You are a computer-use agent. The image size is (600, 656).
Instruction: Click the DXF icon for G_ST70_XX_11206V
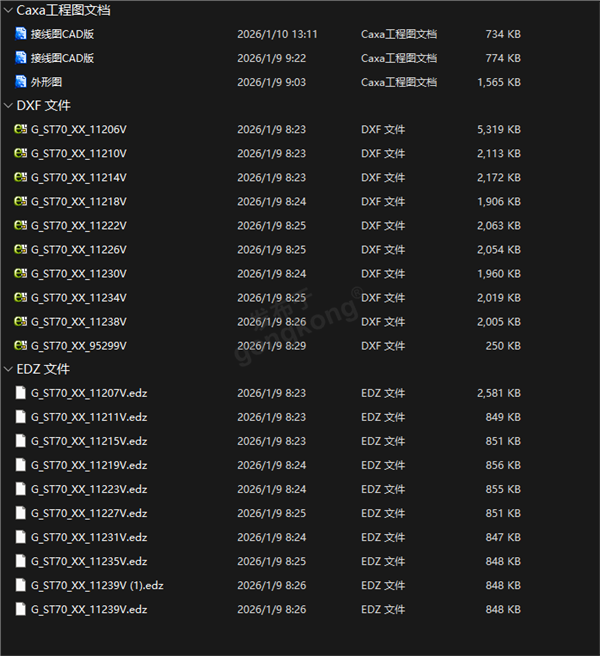[x=20, y=130]
